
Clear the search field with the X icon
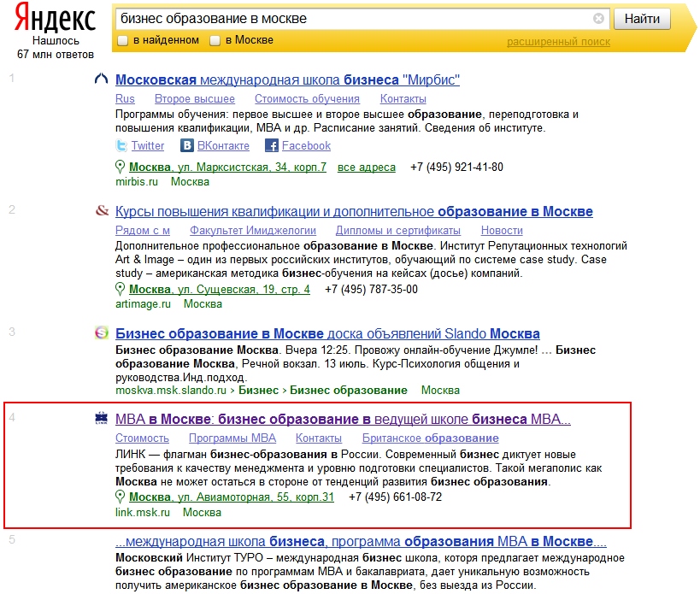pos(598,18)
